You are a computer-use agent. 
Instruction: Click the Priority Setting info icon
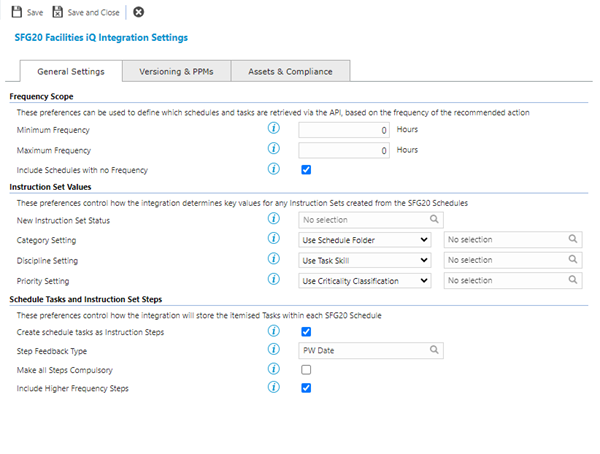(273, 281)
